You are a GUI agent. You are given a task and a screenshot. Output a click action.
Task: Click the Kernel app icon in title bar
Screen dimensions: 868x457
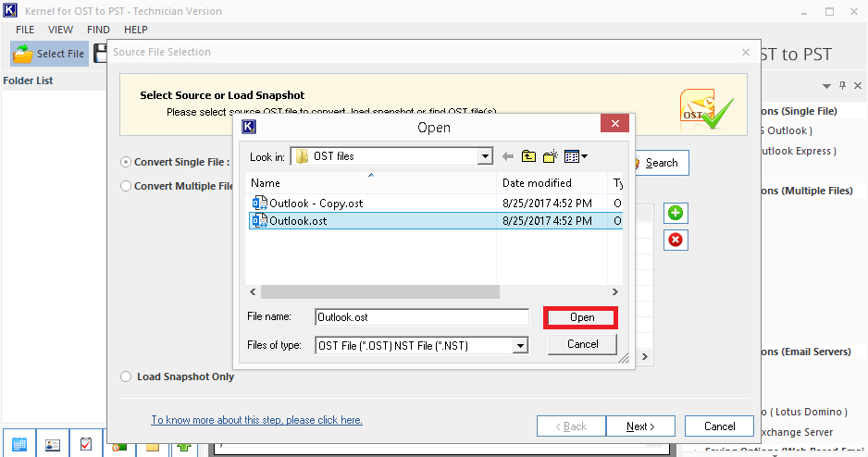click(10, 10)
